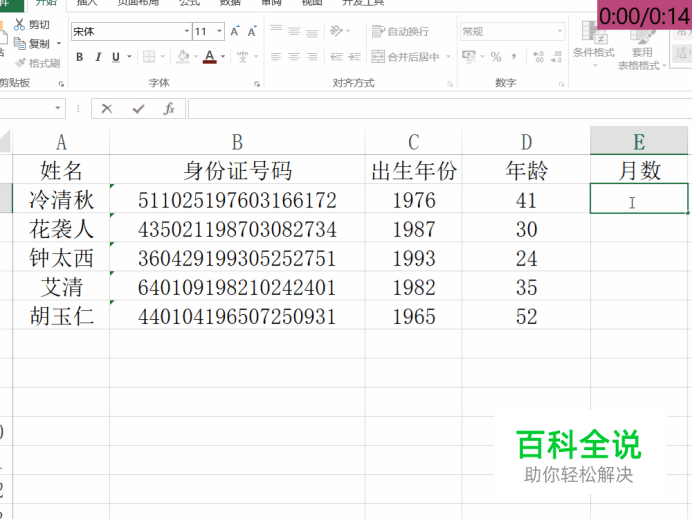Select the age cell showing 52

point(526,316)
